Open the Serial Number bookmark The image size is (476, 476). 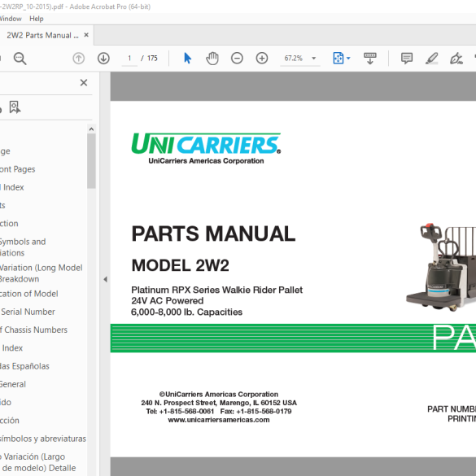click(28, 312)
